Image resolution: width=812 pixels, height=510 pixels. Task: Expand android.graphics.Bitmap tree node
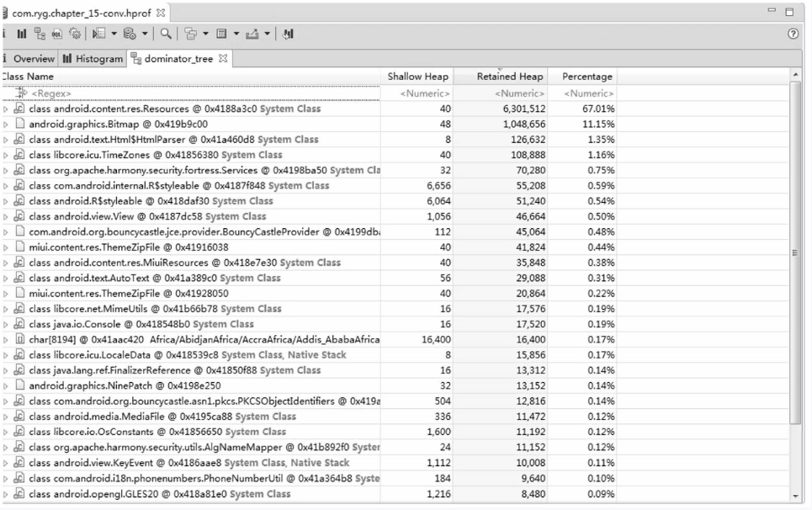6,125
